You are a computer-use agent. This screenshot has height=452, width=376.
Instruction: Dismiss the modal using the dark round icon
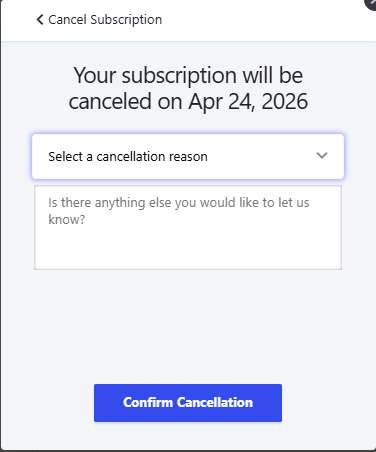coord(371,4)
